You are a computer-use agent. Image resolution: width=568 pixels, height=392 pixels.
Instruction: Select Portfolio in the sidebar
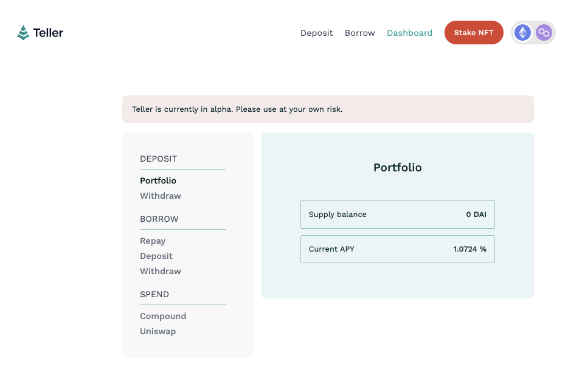pos(158,181)
